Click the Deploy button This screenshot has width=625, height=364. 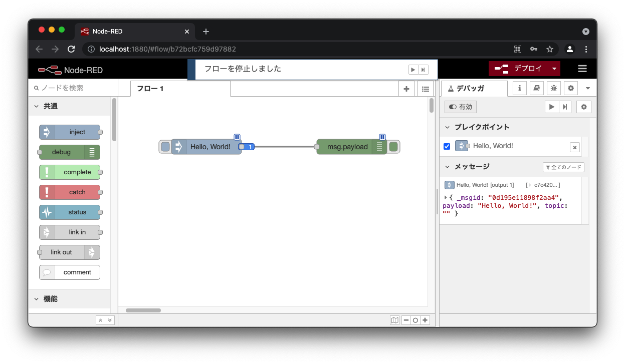[518, 69]
